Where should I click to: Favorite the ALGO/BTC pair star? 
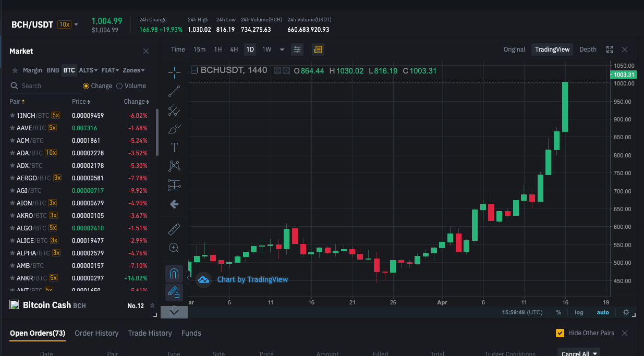coord(13,228)
